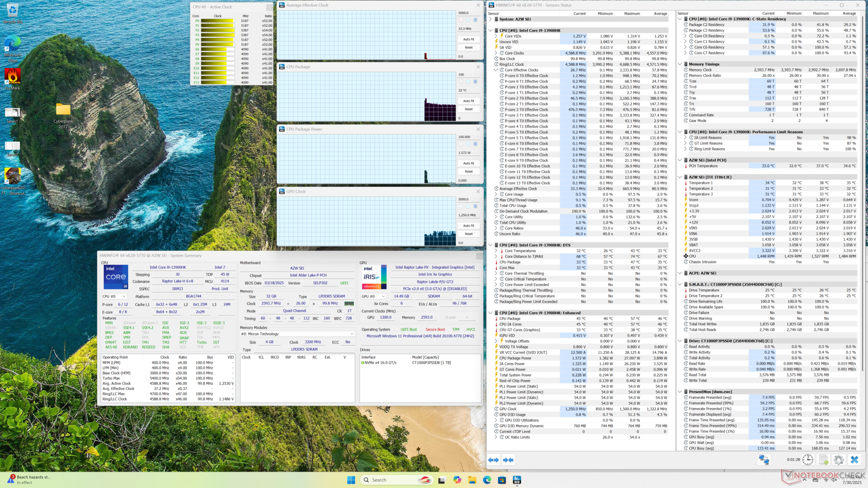The image size is (868, 488).
Task: Close the Average Effective Clock graph window
Action: 478,5
